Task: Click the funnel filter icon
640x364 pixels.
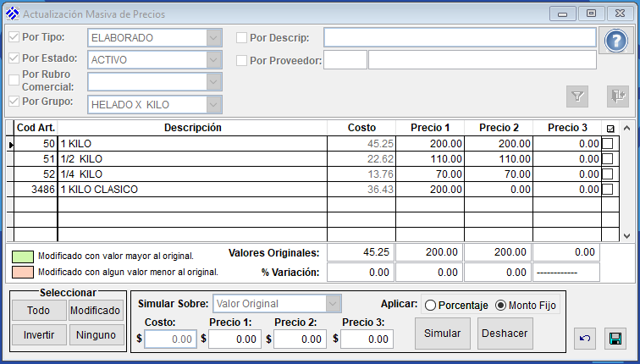Action: coord(577,97)
